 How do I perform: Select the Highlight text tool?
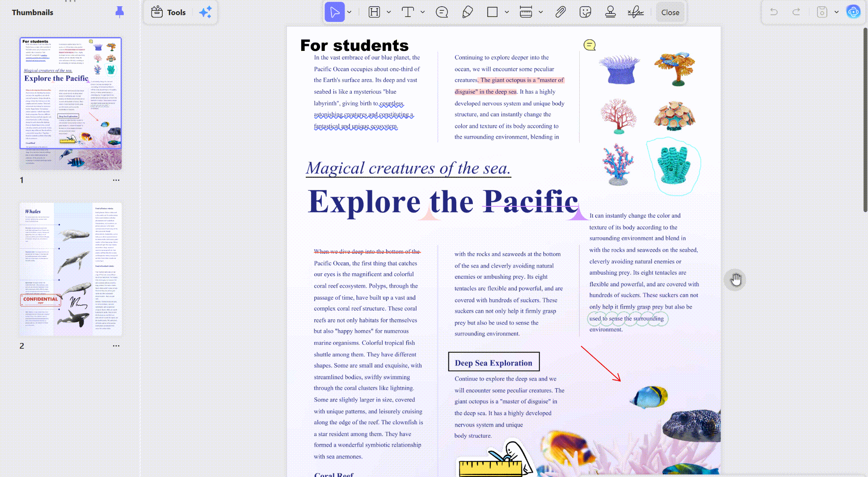(x=374, y=12)
